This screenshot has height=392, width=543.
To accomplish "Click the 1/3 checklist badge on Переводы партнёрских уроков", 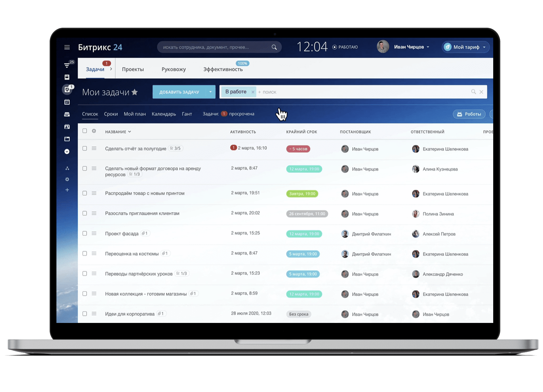I will 182,273.
